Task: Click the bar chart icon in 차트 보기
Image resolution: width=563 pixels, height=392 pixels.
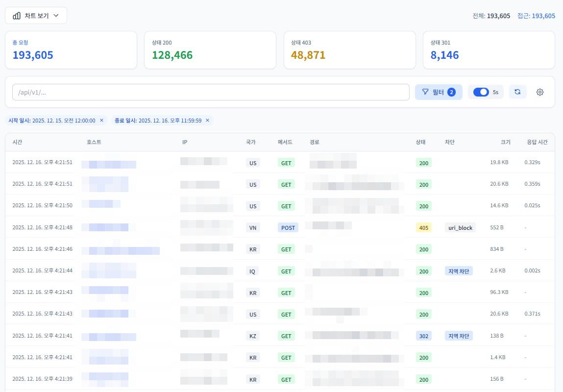Action: (x=16, y=15)
